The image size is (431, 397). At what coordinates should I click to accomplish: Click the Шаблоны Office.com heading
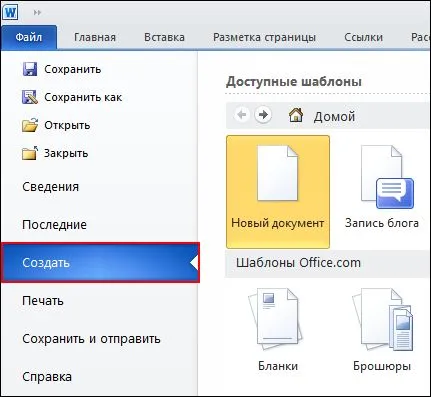click(298, 263)
